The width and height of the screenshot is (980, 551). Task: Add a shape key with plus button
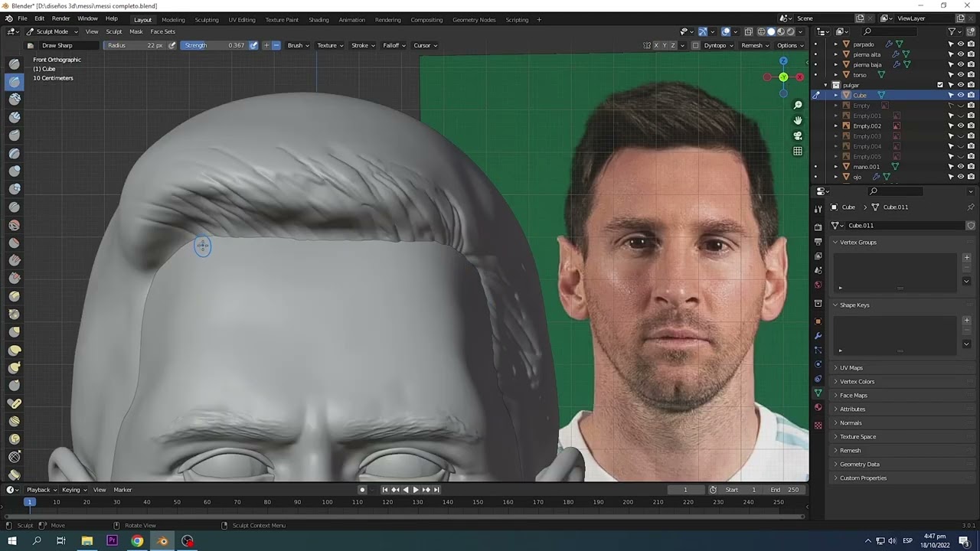pyautogui.click(x=966, y=321)
